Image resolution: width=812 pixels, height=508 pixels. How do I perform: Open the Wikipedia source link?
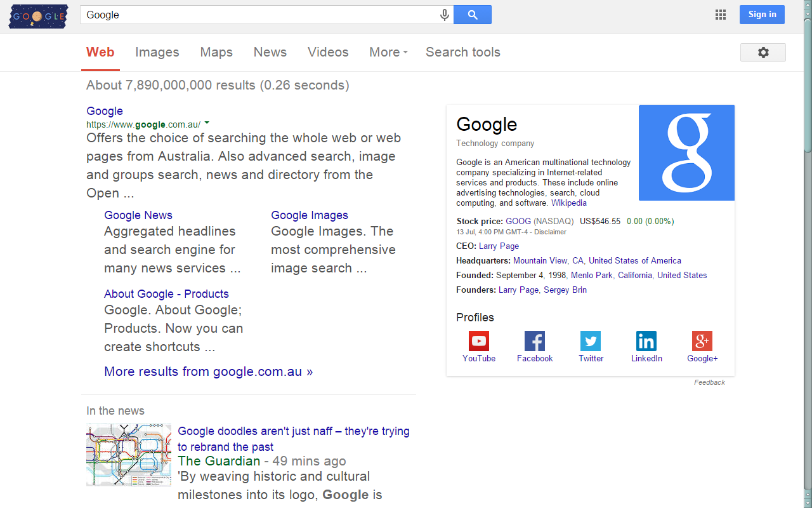coord(569,203)
